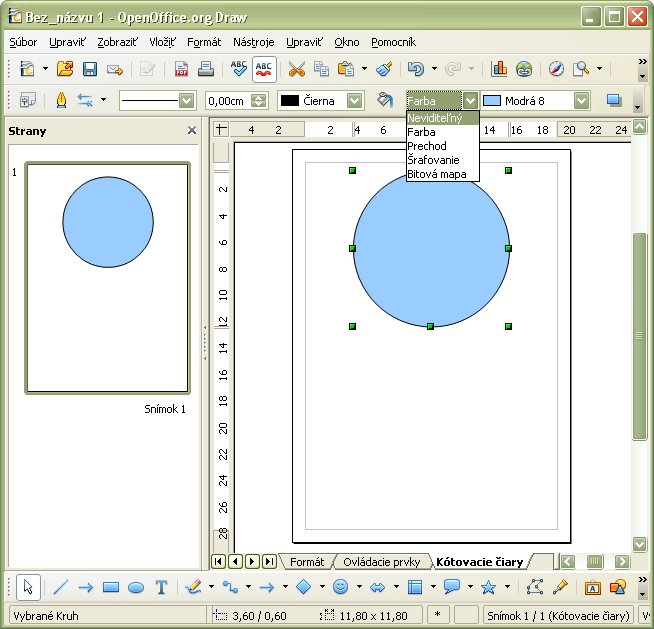Image resolution: width=654 pixels, height=629 pixels.
Task: Open a file with the folder icon
Action: coord(65,69)
